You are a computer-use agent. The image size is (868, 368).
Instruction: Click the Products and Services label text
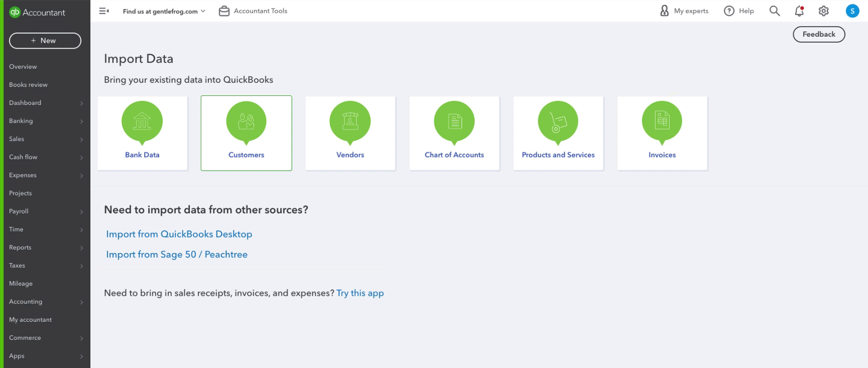(x=558, y=155)
